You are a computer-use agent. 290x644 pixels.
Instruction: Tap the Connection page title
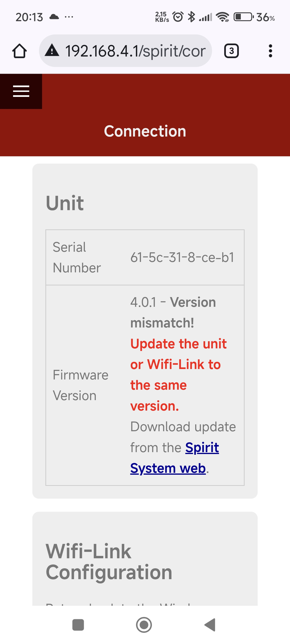(145, 131)
